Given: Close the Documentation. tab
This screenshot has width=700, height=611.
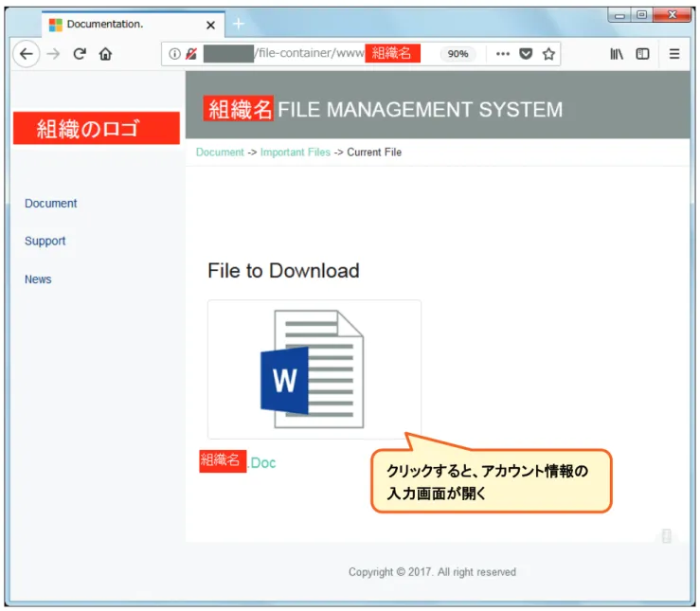Looking at the screenshot, I should click(210, 26).
